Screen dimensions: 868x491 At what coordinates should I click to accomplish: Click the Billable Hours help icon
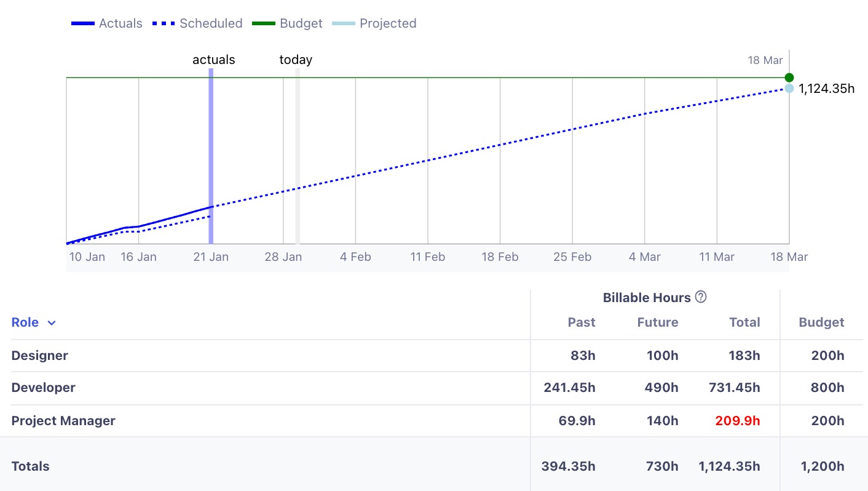click(701, 297)
